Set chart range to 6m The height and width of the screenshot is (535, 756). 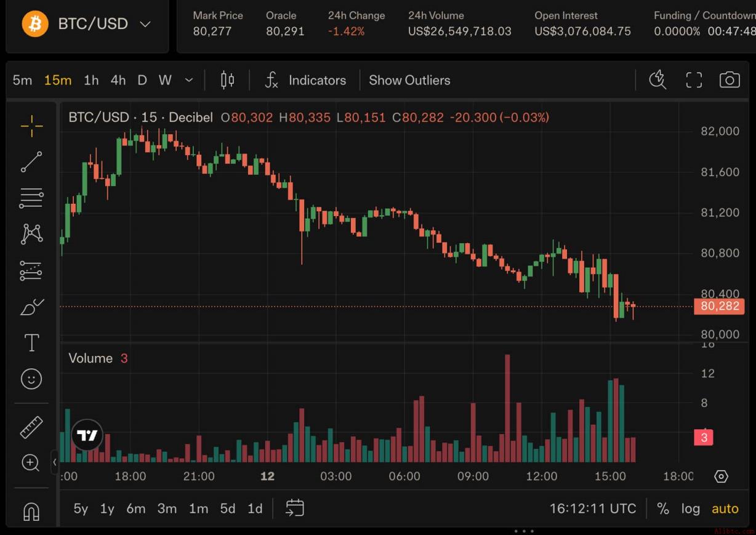coord(136,509)
